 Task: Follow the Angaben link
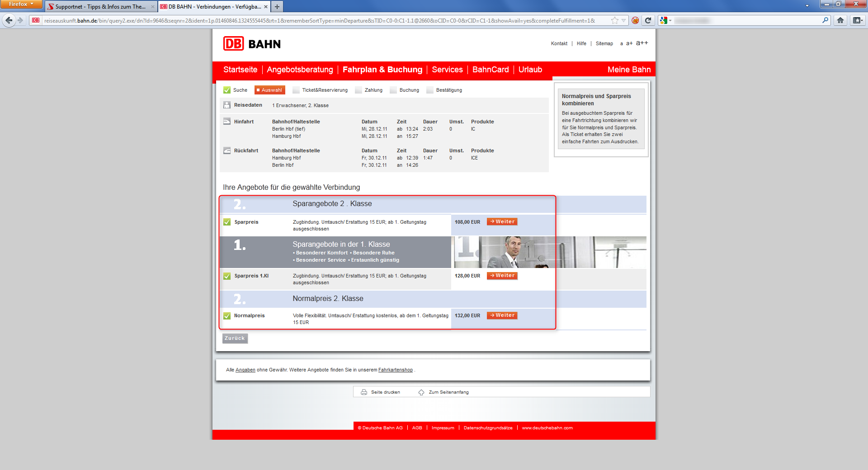pyautogui.click(x=245, y=370)
